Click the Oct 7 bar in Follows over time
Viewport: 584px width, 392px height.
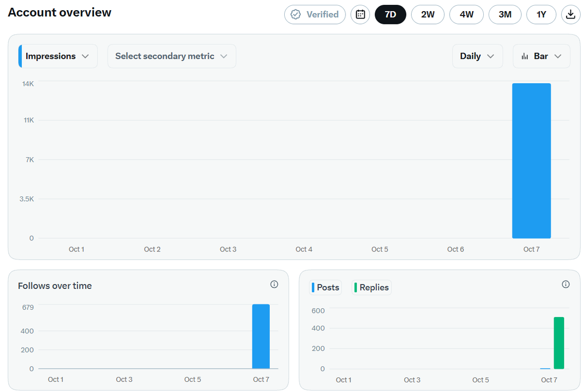[x=261, y=337]
